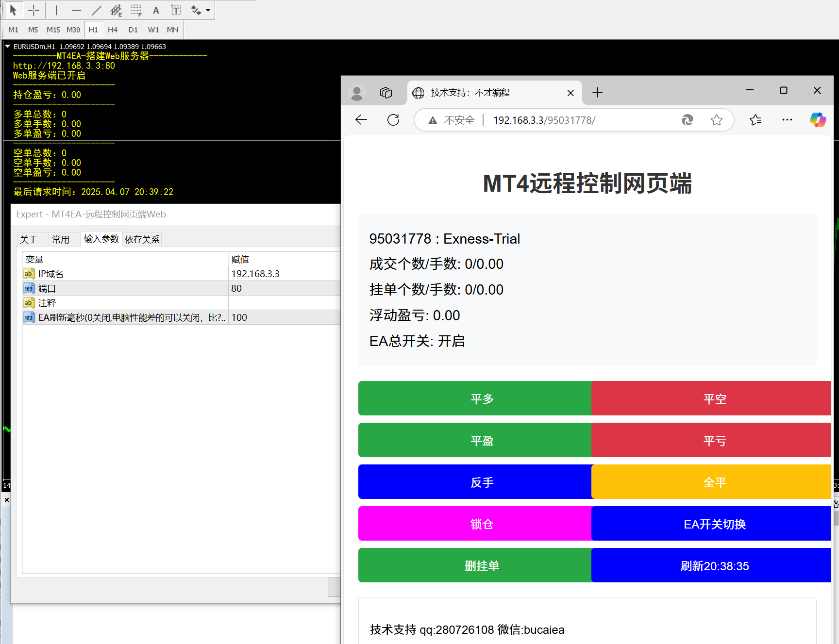Switch chart to W1 timeframe
This screenshot has width=839, height=644.
tap(153, 30)
